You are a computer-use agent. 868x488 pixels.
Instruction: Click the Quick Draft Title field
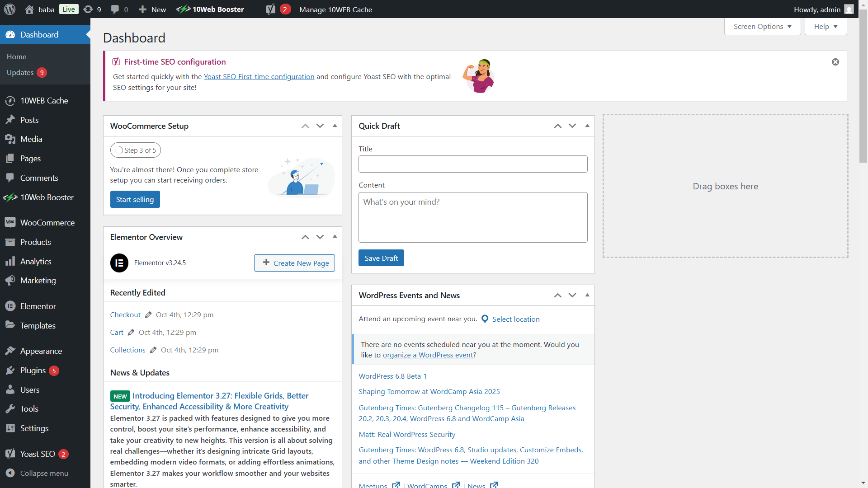coord(472,164)
